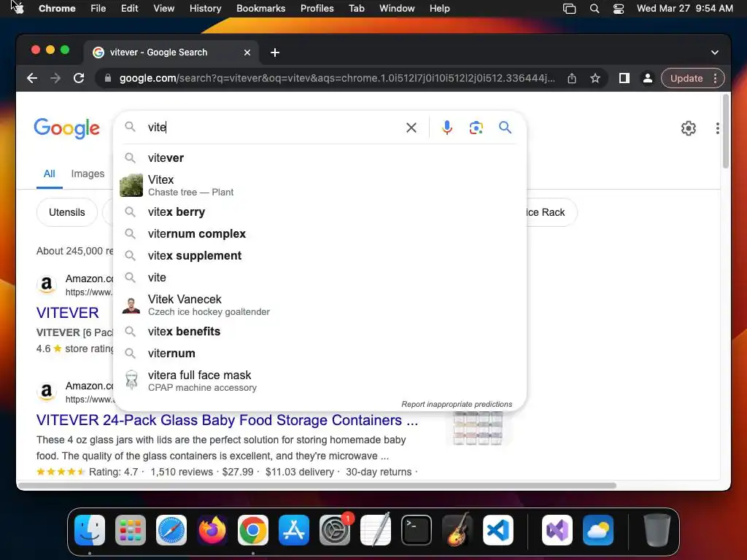Image resolution: width=747 pixels, height=560 pixels.
Task: Click the vertical page scrollbar
Action: pos(726,131)
